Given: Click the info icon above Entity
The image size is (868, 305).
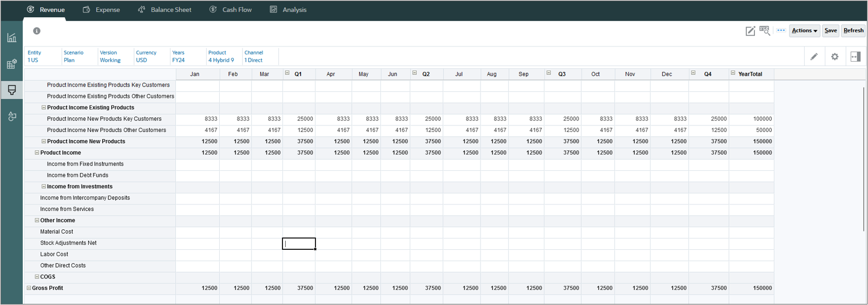Looking at the screenshot, I should [37, 31].
